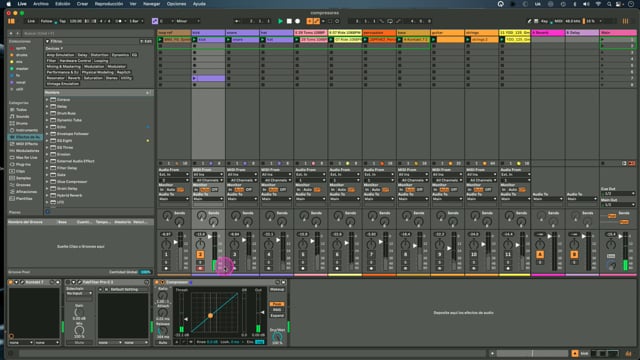Image resolution: width=640 pixels, height=360 pixels.
Task: Open the Apple menu
Action: 9,4
